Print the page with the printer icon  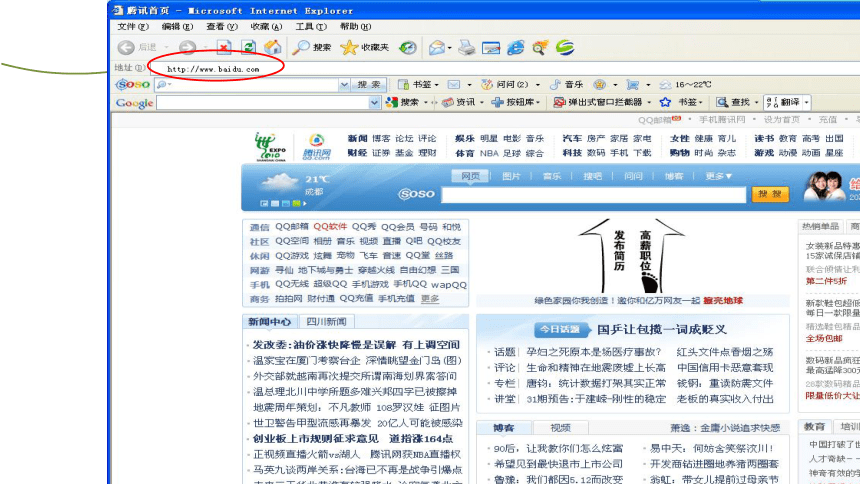pos(467,48)
